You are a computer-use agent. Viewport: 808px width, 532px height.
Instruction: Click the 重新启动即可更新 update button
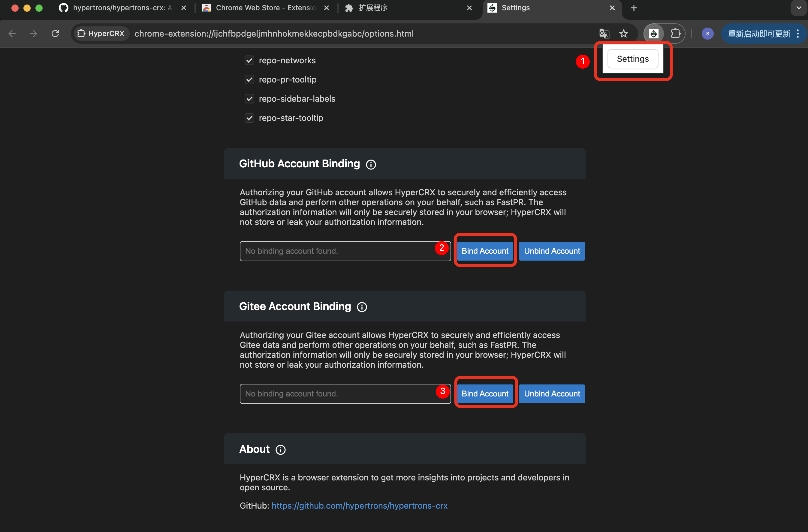click(764, 34)
